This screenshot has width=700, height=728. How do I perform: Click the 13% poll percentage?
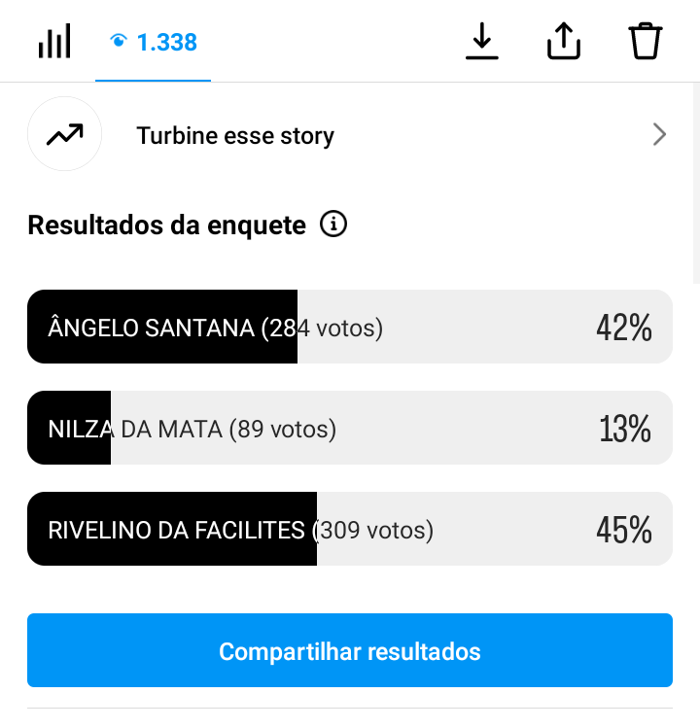pos(624,429)
